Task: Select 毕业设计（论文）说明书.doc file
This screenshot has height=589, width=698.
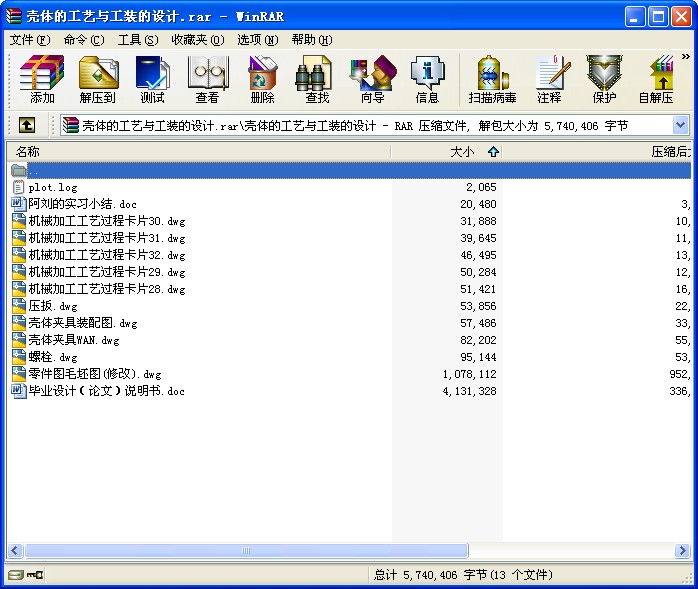Action: click(106, 391)
